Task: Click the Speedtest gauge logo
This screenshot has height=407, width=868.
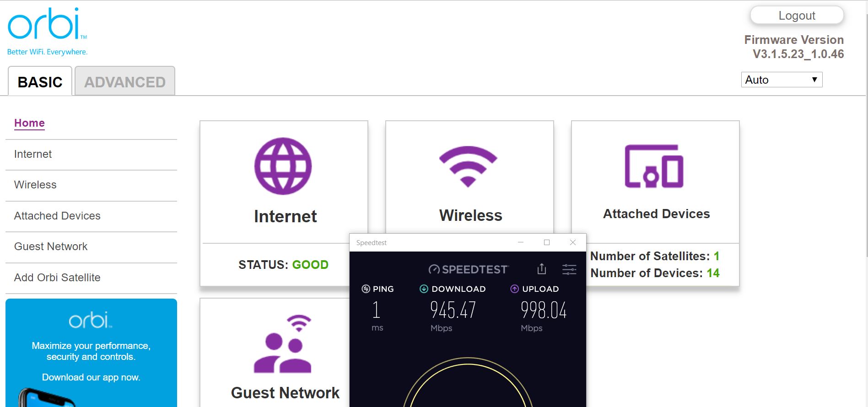Action: (468, 269)
